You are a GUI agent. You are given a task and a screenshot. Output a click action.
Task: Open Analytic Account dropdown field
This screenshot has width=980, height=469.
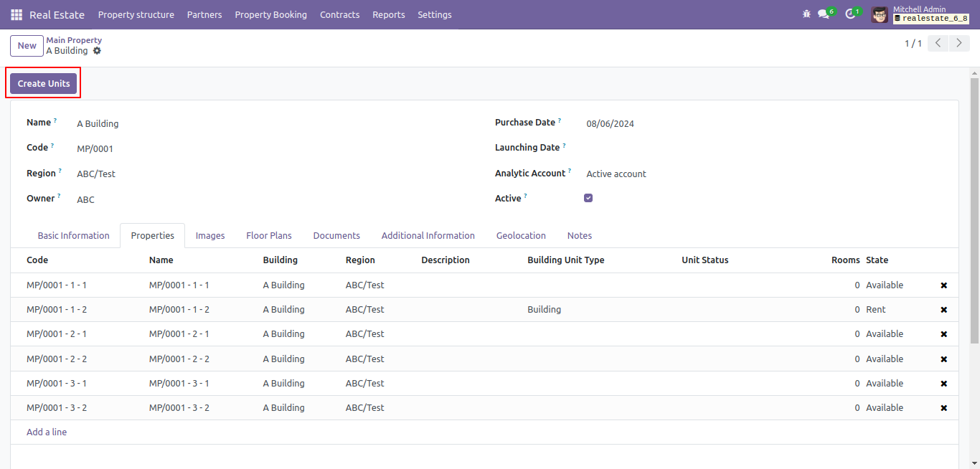tap(765, 174)
